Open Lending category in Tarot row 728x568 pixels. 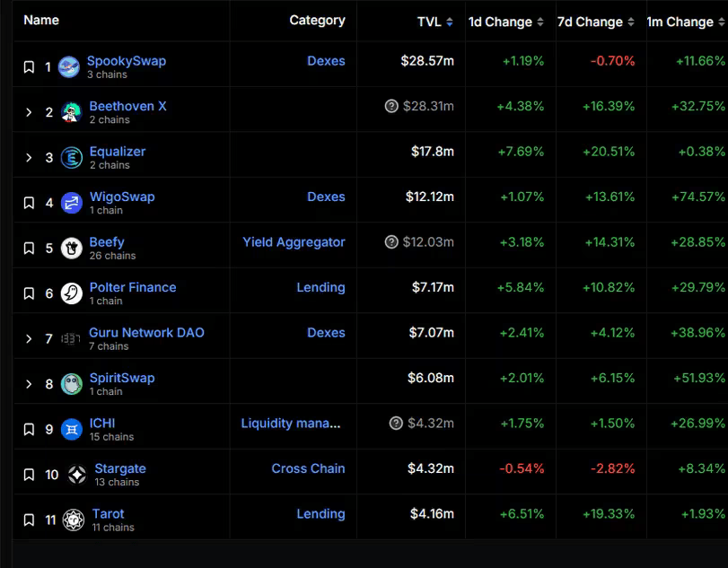pos(320,514)
